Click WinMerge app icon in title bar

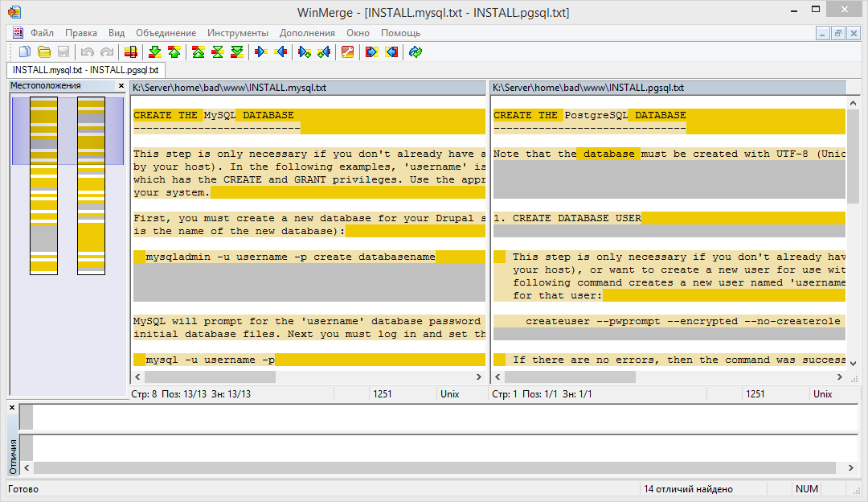[14, 11]
